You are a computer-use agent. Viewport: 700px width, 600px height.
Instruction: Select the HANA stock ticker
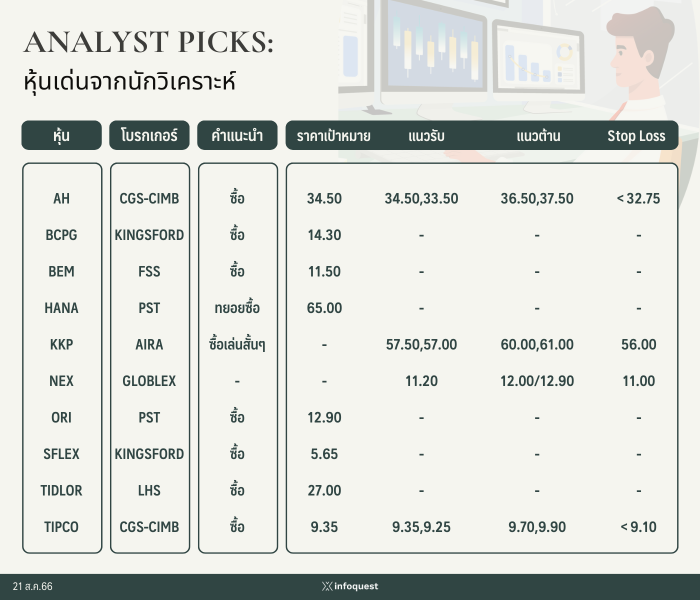pyautogui.click(x=61, y=308)
